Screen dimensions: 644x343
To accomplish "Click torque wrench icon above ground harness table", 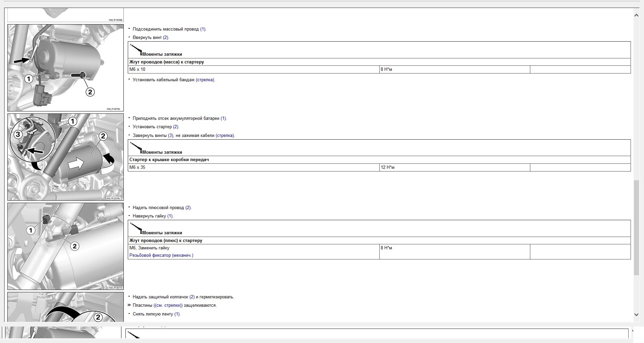I will 136,49.
